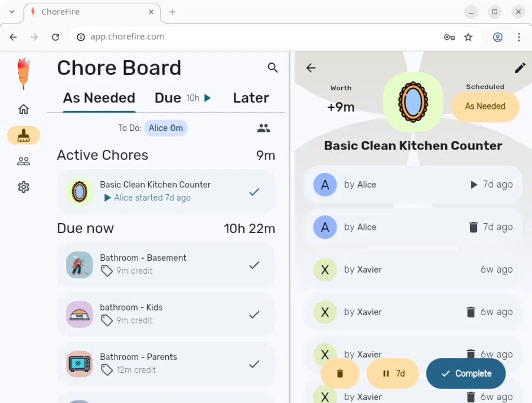Click the Alice 0m To Do chip
Image resolution: width=532 pixels, height=403 pixels.
pos(166,128)
